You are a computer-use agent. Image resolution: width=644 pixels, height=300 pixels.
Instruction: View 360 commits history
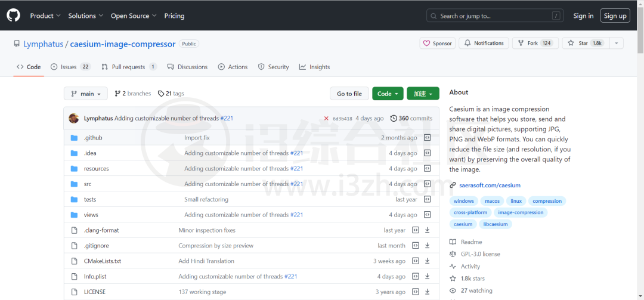(411, 118)
